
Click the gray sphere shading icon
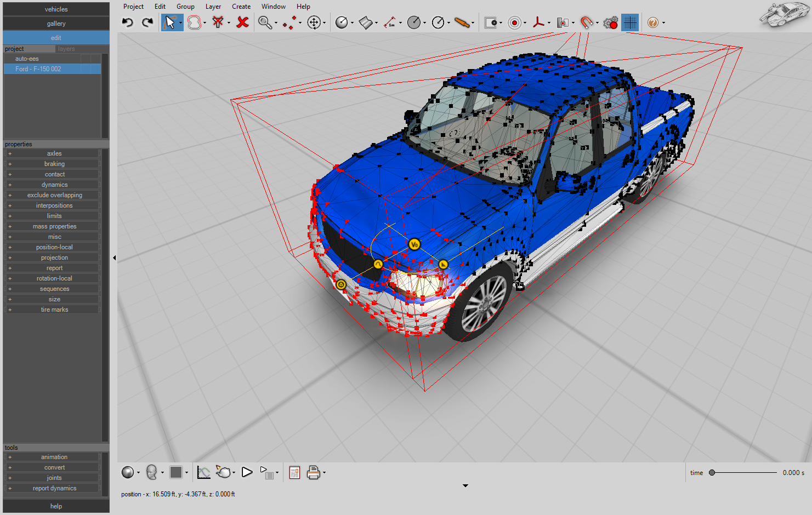pos(128,472)
